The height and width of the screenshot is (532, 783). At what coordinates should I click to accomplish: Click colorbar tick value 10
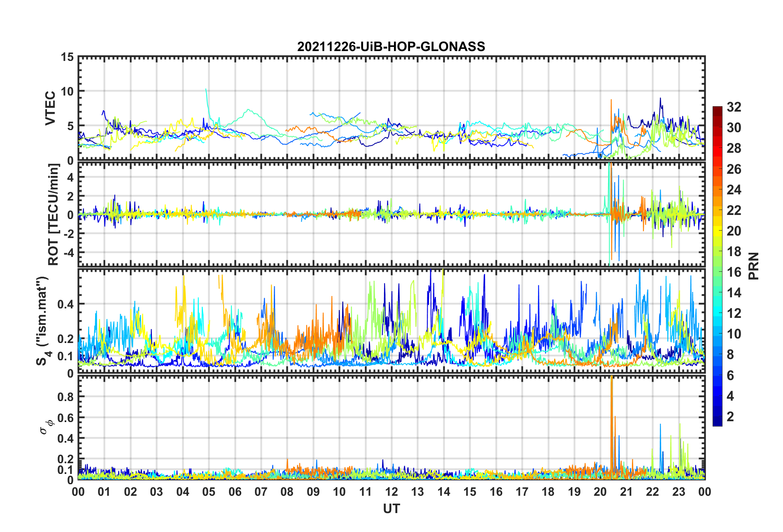[734, 334]
